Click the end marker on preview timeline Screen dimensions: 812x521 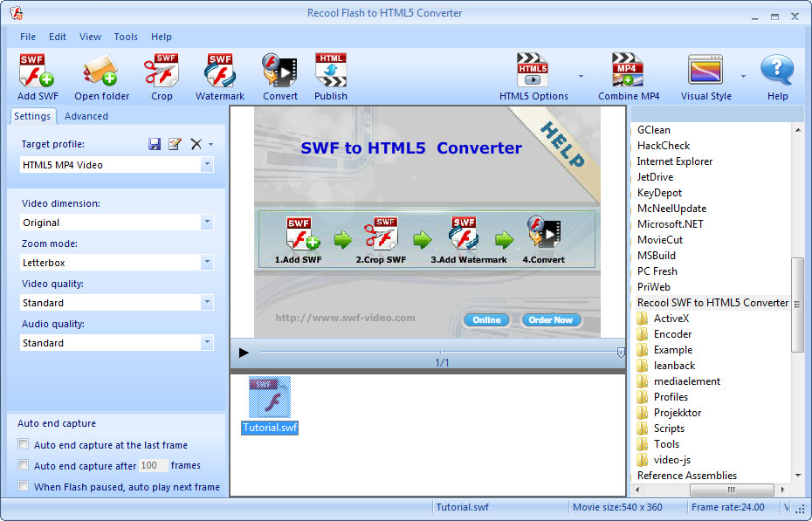point(621,353)
